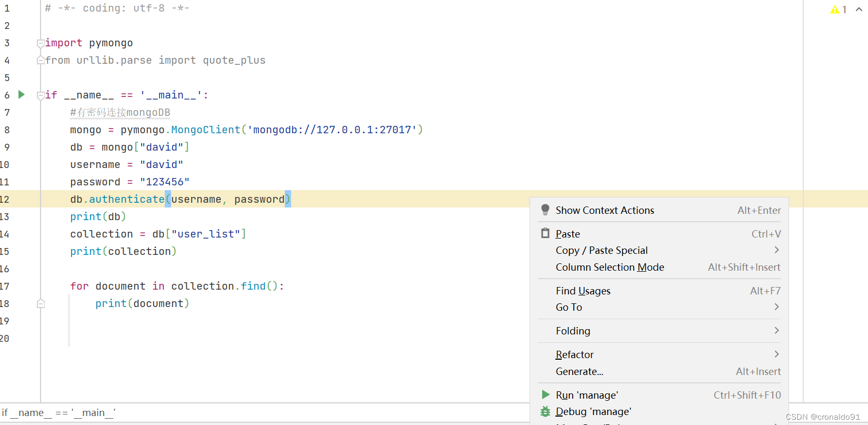Image resolution: width=868 pixels, height=425 pixels.
Task: Click the green Run 'manage' play icon
Action: point(546,394)
